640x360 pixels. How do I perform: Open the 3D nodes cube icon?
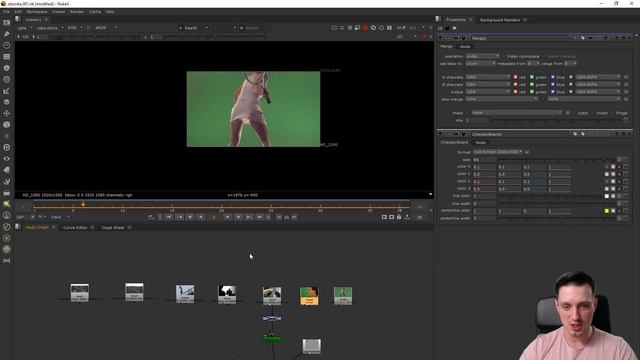tap(7, 125)
